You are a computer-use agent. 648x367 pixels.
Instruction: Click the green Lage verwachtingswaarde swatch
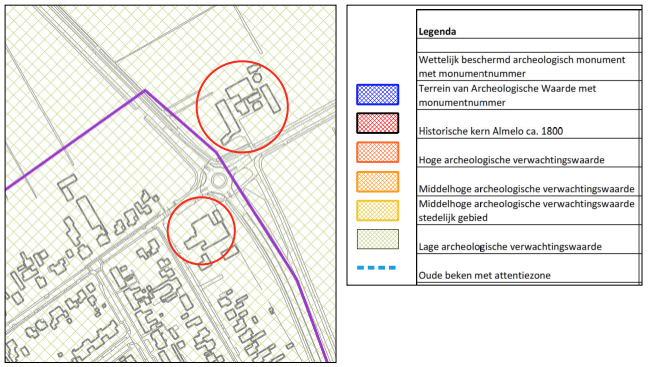click(x=377, y=239)
